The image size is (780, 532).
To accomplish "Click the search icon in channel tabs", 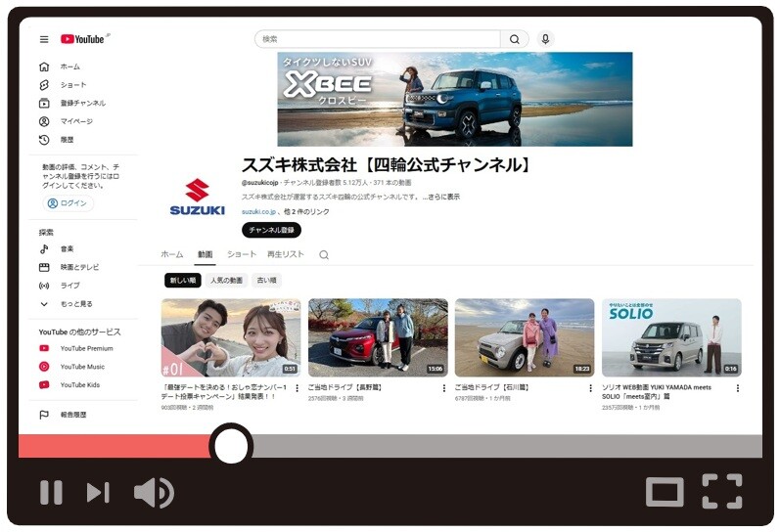I will tap(324, 254).
